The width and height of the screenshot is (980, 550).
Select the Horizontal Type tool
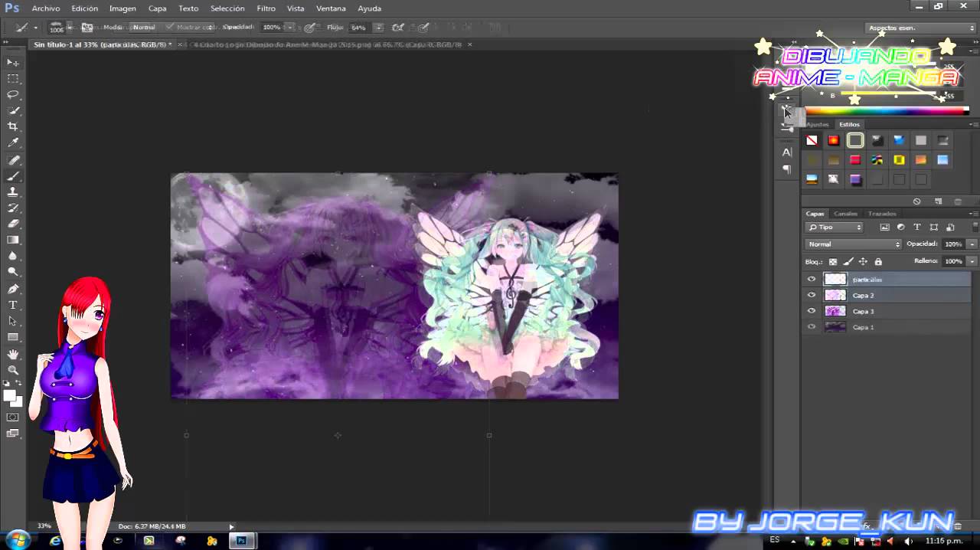13,306
